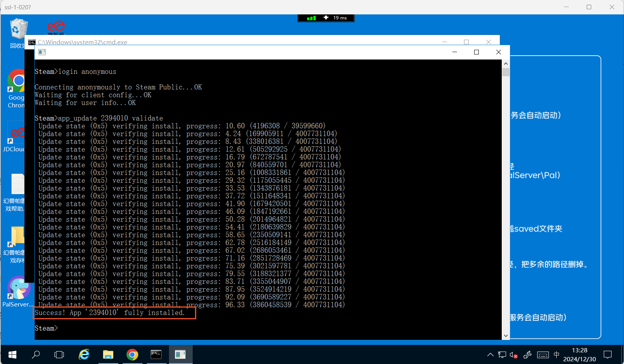Image resolution: width=624 pixels, height=364 pixels.
Task: Launch Chrome from the taskbar
Action: click(132, 355)
